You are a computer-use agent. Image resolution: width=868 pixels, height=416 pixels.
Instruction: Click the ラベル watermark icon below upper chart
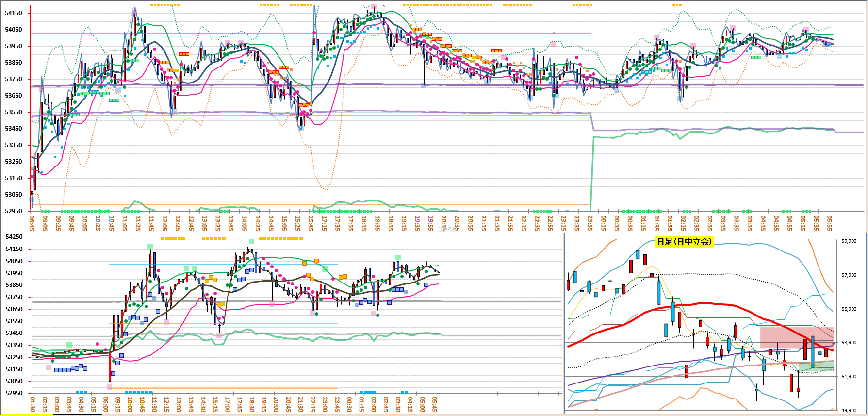click(x=446, y=229)
